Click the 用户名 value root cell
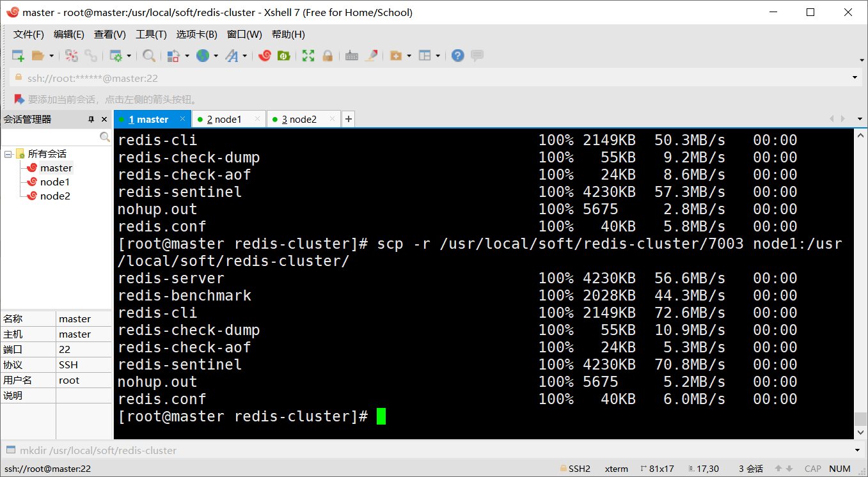Viewport: 868px width, 477px height. point(84,380)
